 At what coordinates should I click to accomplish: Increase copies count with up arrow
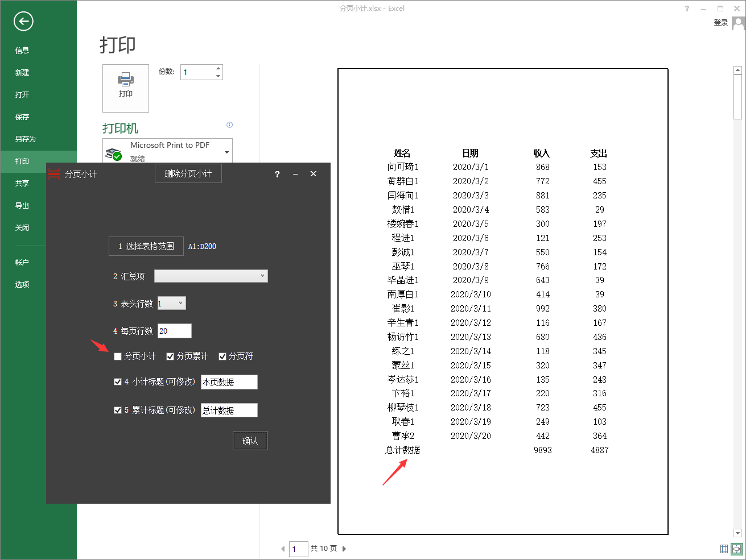[x=218, y=69]
